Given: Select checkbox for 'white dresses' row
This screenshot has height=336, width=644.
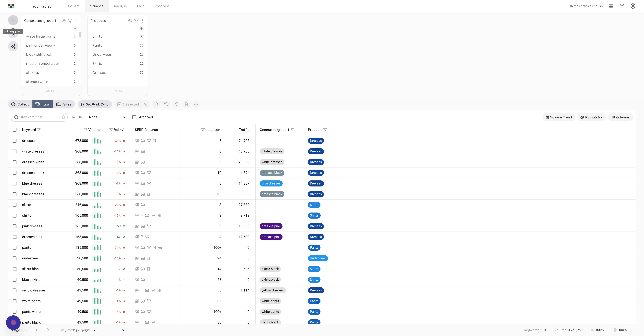Looking at the screenshot, I should 14,152.
